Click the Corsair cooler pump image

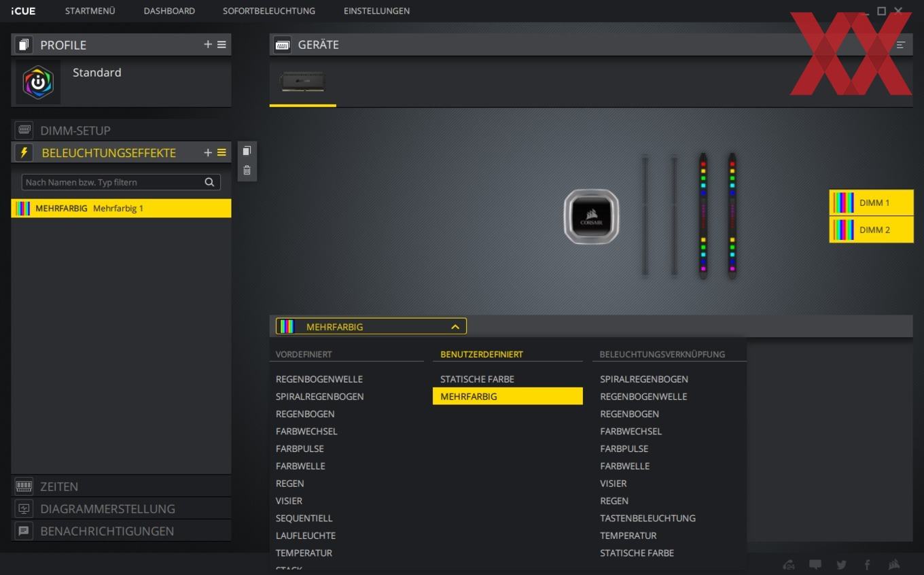[x=591, y=217]
